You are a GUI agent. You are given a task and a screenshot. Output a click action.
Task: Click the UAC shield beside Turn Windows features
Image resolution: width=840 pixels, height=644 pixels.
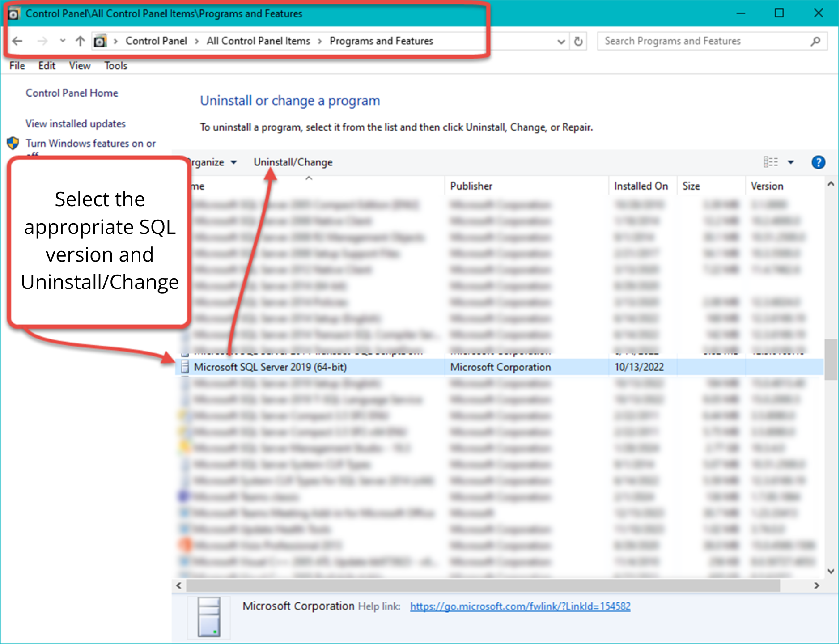pos(13,143)
